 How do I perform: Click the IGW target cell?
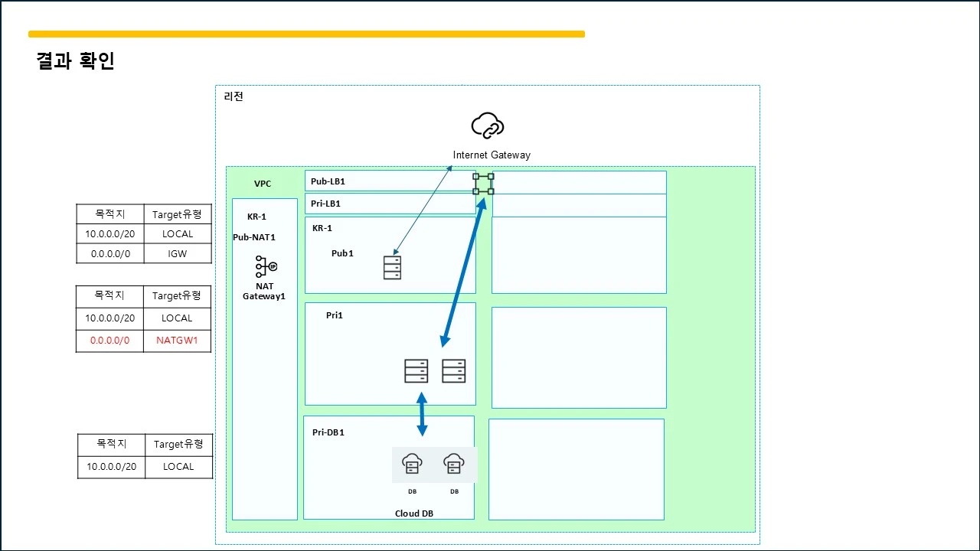pos(178,253)
